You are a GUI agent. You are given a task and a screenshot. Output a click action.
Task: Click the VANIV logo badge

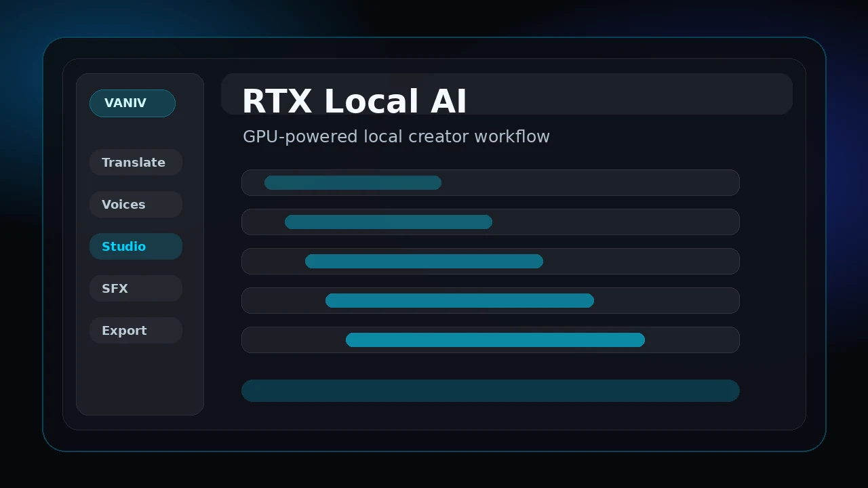(x=132, y=103)
